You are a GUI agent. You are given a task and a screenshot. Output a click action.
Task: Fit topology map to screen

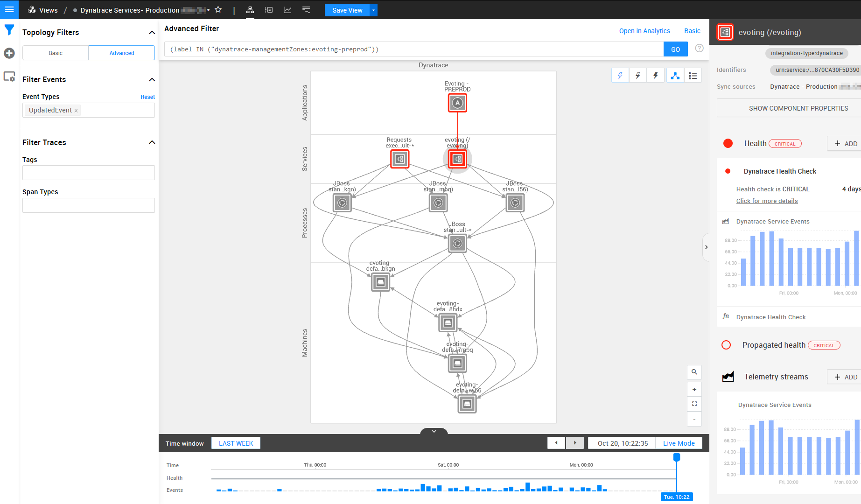[694, 404]
